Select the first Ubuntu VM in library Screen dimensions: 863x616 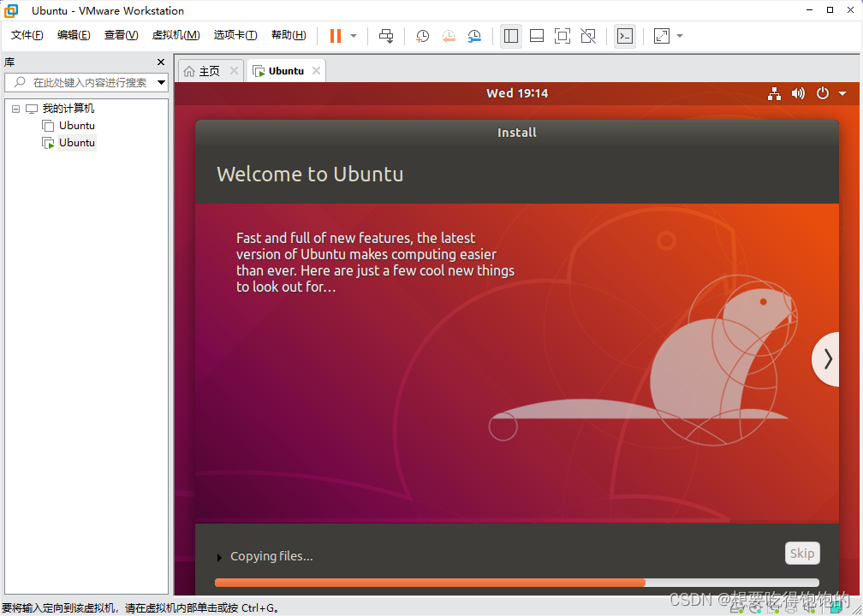[x=76, y=126]
